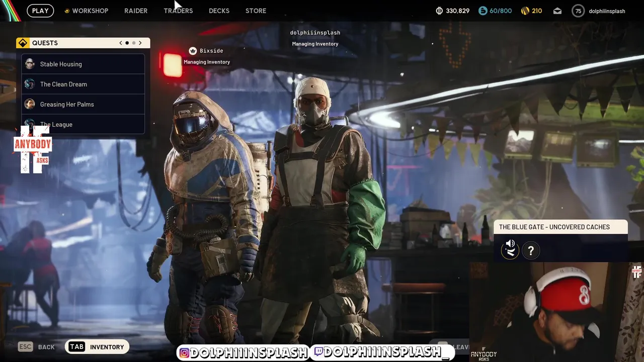Image resolution: width=644 pixels, height=362 pixels.
Task: Open the TAB INVENTORY button
Action: point(97,347)
